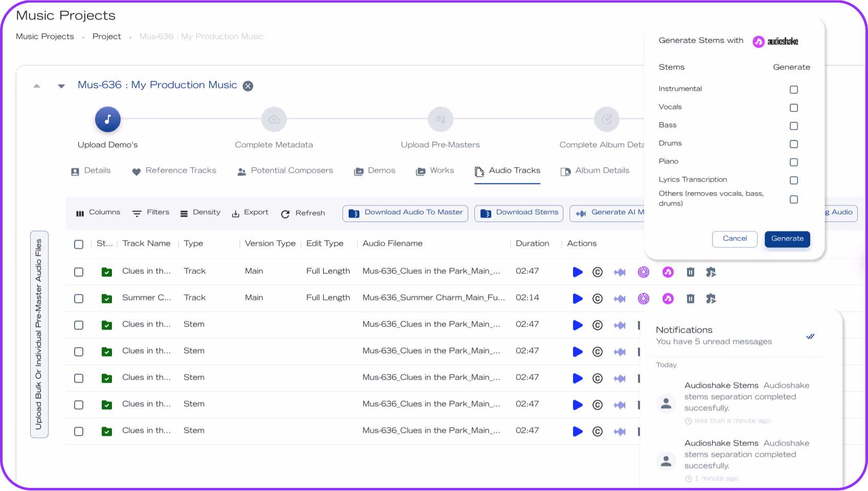Cancel the Generate Stems popup

pyautogui.click(x=735, y=239)
